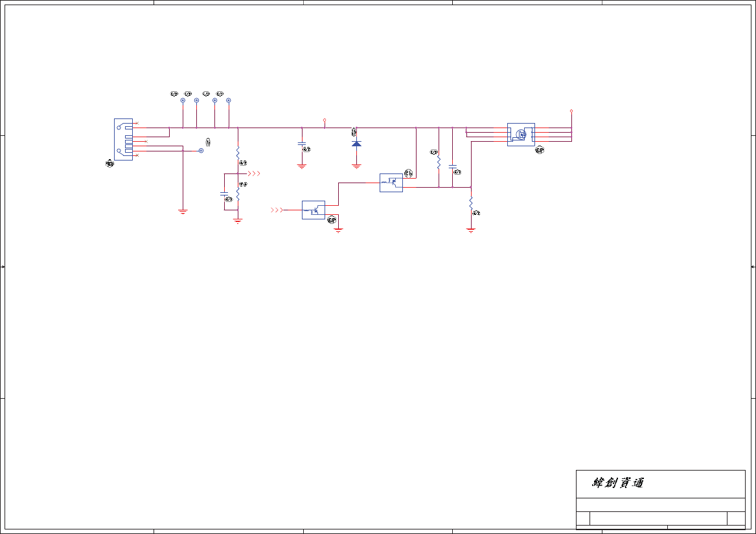This screenshot has height=534, width=756.
Task: Click the second of four top test points
Action: click(196, 100)
